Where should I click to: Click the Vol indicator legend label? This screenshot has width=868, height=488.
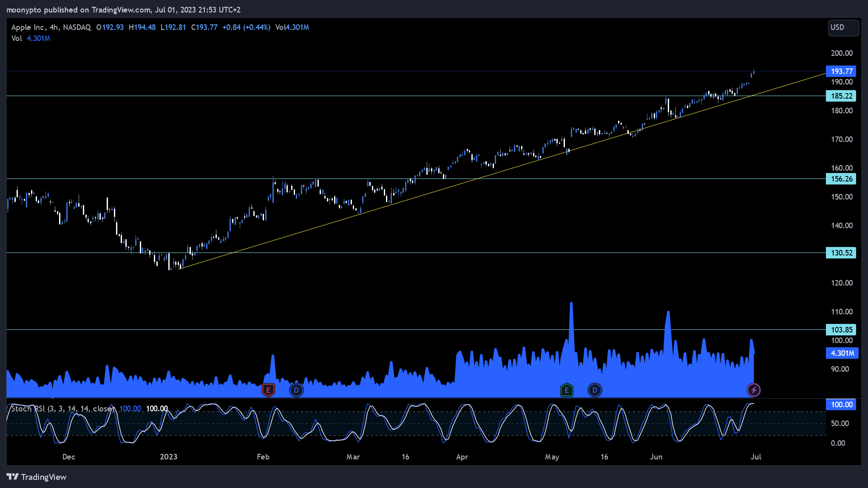17,38
